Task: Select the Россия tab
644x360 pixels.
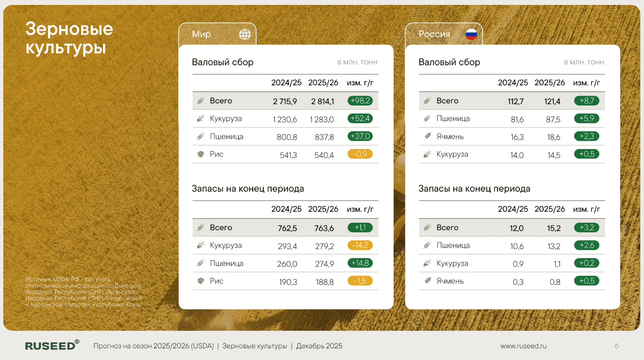Action: click(434, 34)
